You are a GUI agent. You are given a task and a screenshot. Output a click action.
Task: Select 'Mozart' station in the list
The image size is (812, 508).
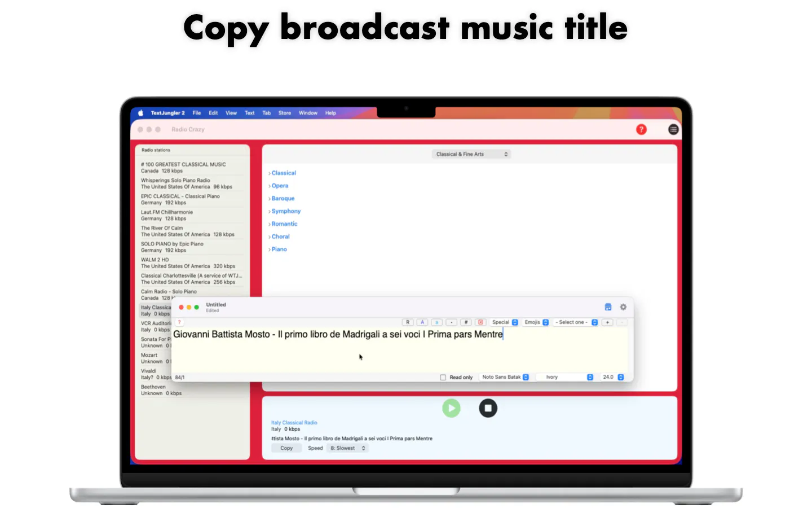(155, 358)
